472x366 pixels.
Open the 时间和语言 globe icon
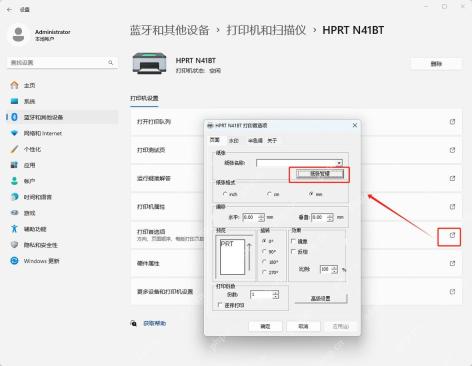(14, 197)
